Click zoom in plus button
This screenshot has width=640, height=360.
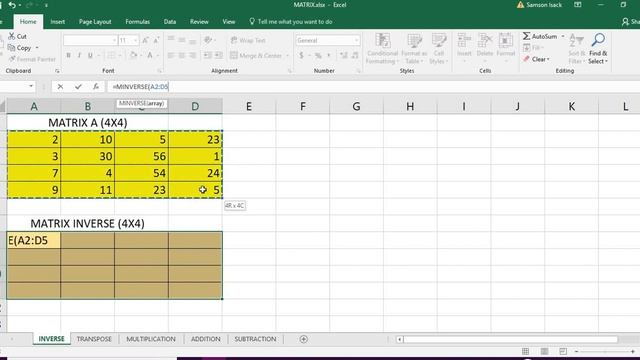633,351
